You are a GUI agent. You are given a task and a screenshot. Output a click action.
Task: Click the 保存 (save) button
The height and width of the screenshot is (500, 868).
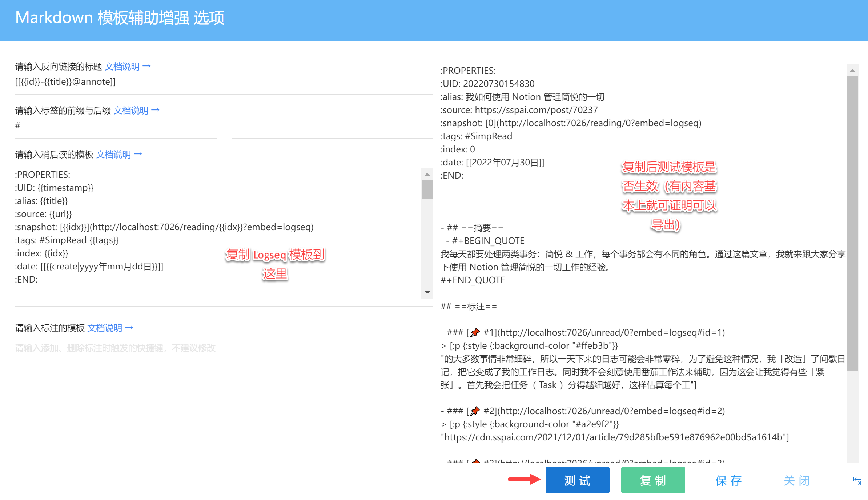(x=728, y=480)
